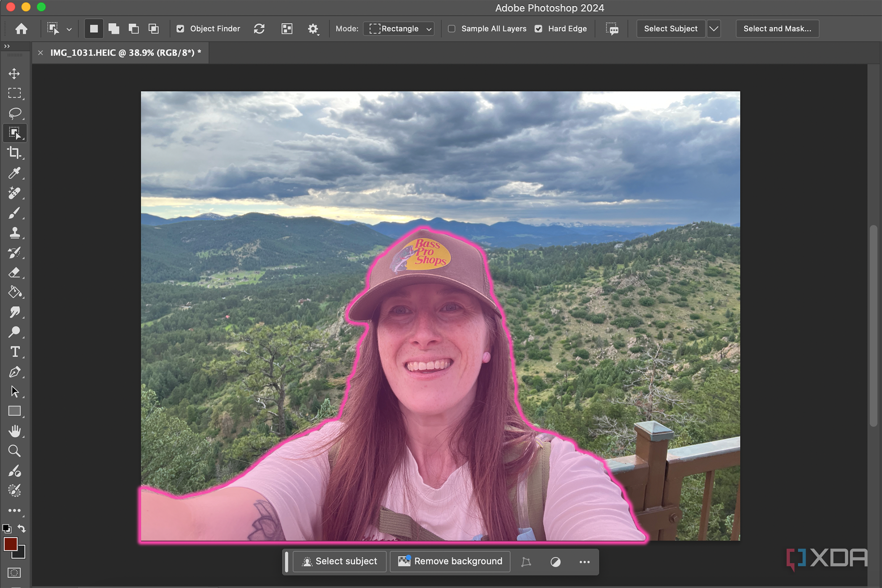882x588 pixels.
Task: Select the Zoom tool
Action: [x=14, y=451]
